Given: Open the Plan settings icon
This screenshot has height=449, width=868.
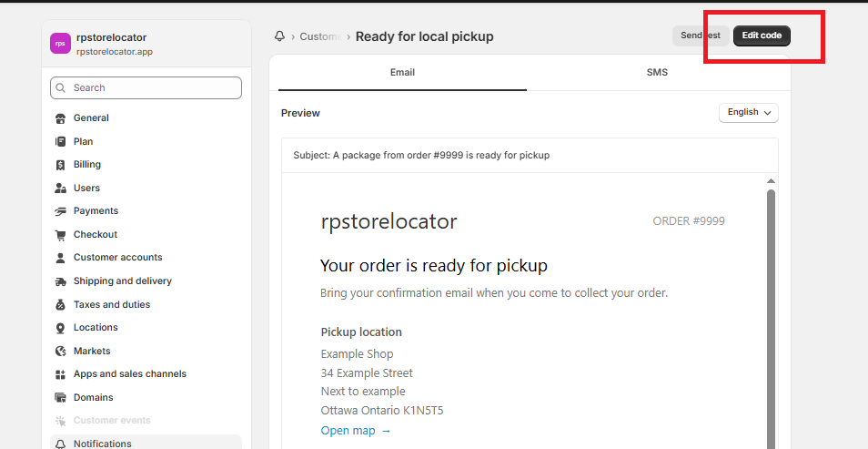Looking at the screenshot, I should click(x=61, y=142).
